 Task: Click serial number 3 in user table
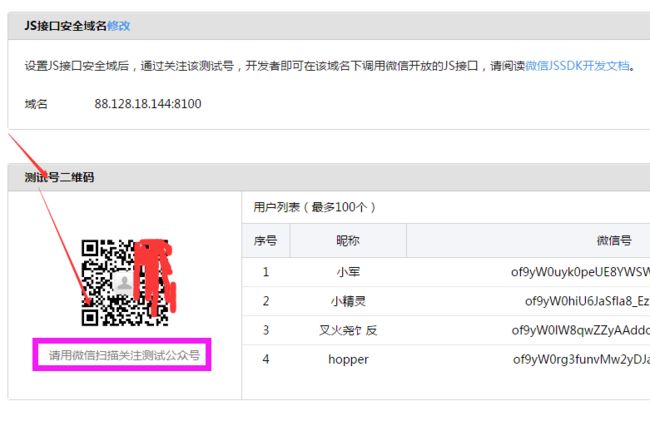(266, 330)
